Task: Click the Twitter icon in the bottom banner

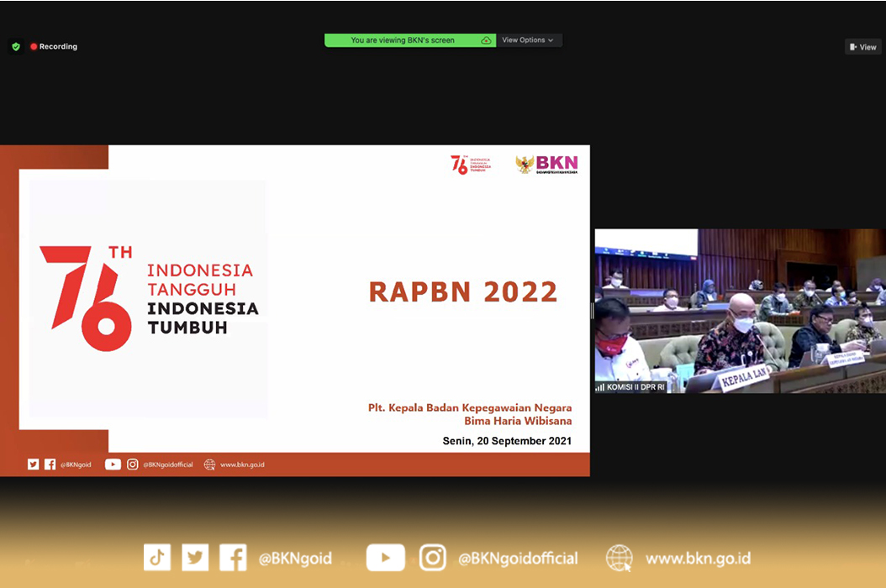Action: [195, 557]
